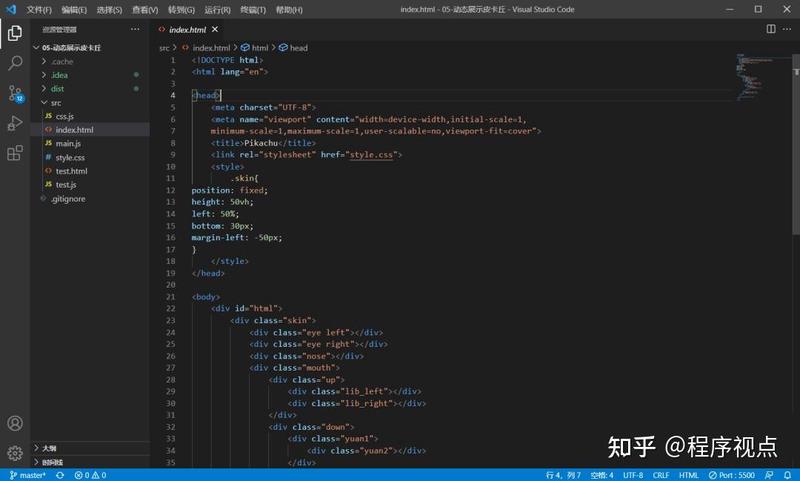Close the index.html editor tab
The height and width of the screenshot is (481, 800).
[x=215, y=30]
